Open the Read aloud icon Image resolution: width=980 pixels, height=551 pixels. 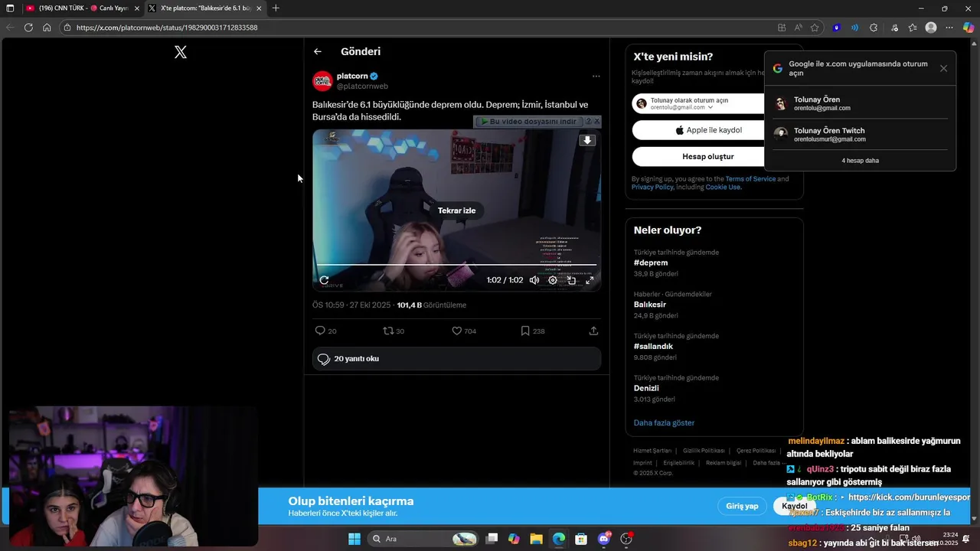coord(799,28)
